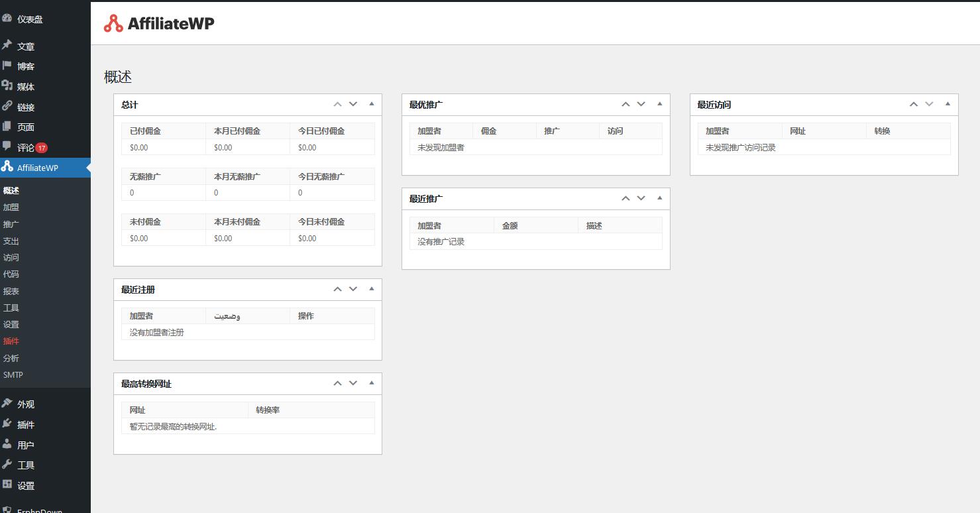
Task: Open 加盟 affiliates submenu item
Action: point(11,207)
